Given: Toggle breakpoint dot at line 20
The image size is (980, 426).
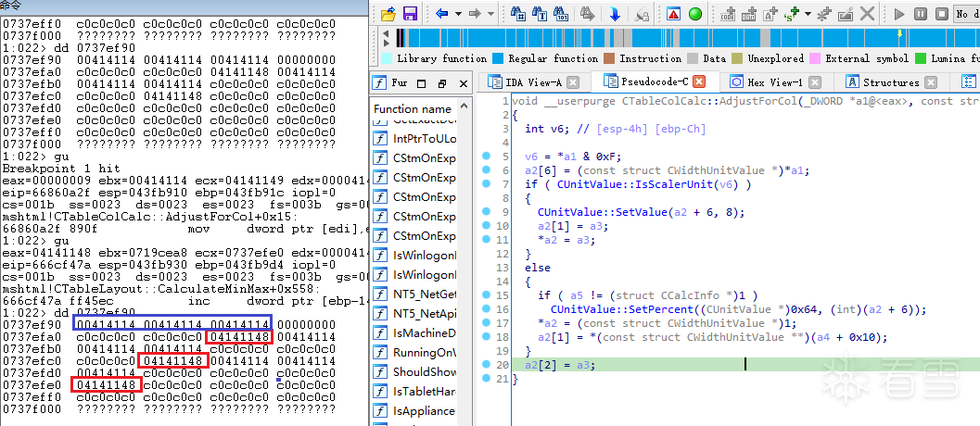Looking at the screenshot, I should click(x=487, y=364).
